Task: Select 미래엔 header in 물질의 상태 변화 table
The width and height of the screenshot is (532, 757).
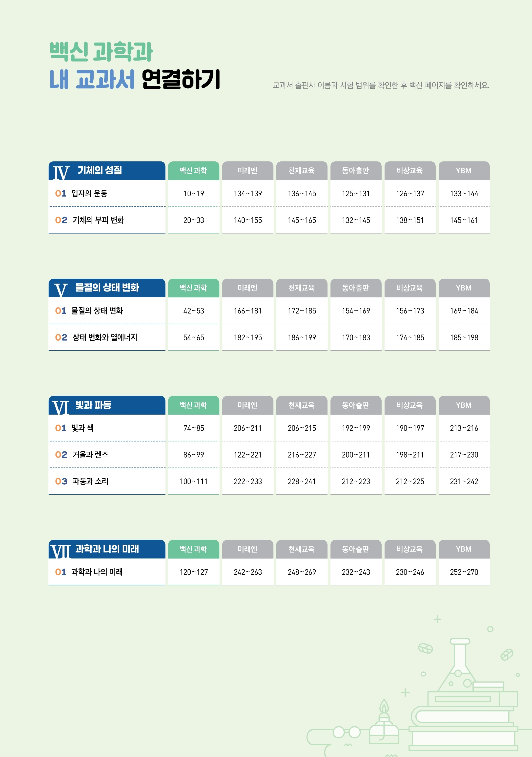Action: [x=248, y=288]
